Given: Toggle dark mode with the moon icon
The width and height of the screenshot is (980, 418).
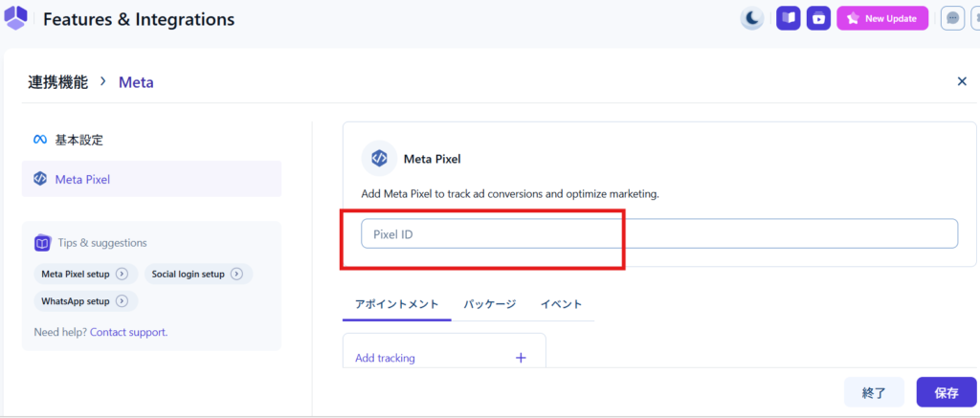Looking at the screenshot, I should (752, 18).
